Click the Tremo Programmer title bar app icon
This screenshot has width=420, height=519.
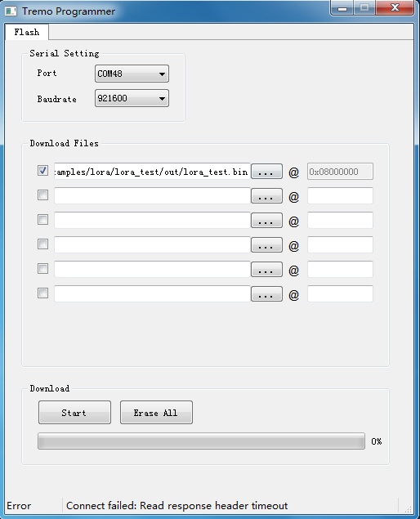(11, 11)
